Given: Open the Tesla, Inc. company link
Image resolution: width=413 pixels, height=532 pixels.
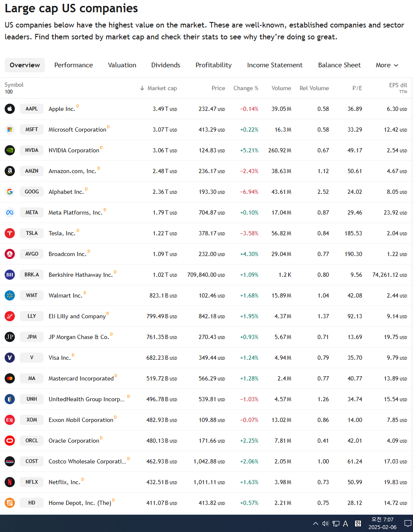Looking at the screenshot, I should [62, 234].
